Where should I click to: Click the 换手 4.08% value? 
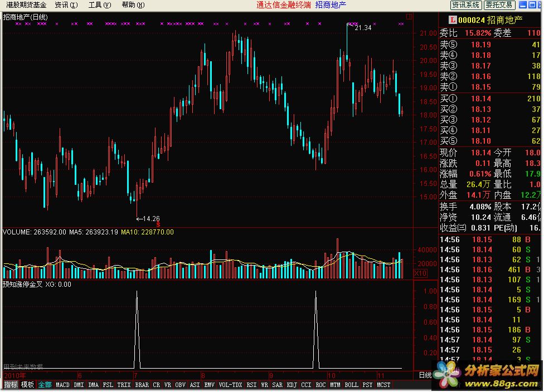(x=480, y=207)
